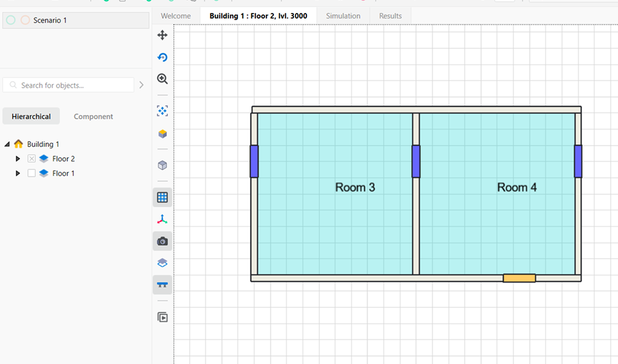Select the pan/move tool icon
The image size is (618, 364).
point(162,35)
